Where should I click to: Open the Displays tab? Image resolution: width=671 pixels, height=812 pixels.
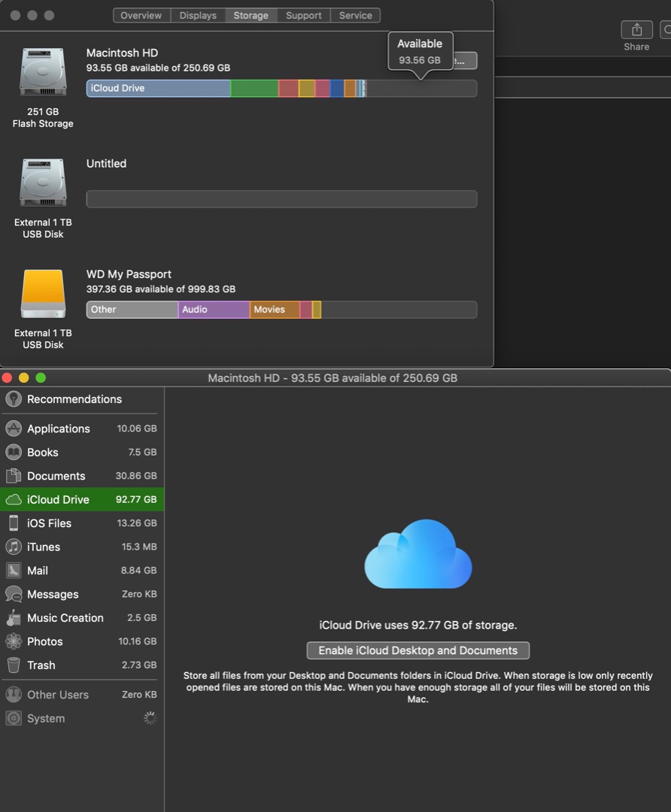[x=198, y=16]
